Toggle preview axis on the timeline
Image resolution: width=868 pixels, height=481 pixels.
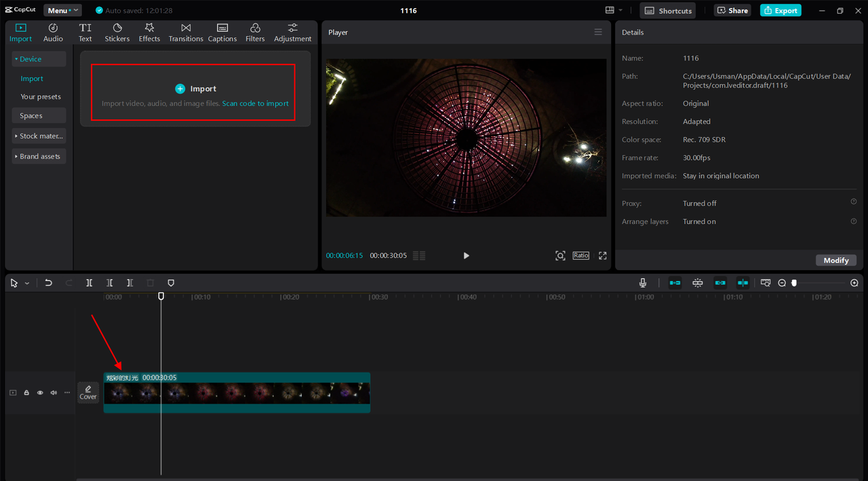pos(743,283)
